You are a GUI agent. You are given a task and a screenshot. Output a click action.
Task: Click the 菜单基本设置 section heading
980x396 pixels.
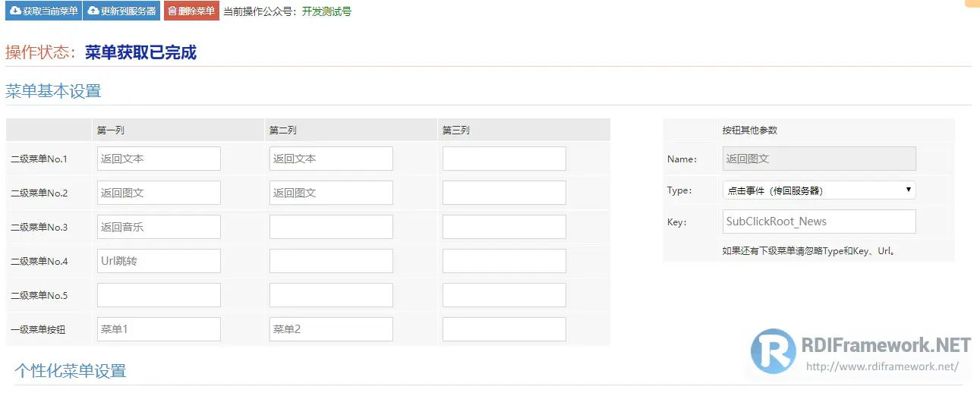pyautogui.click(x=53, y=91)
